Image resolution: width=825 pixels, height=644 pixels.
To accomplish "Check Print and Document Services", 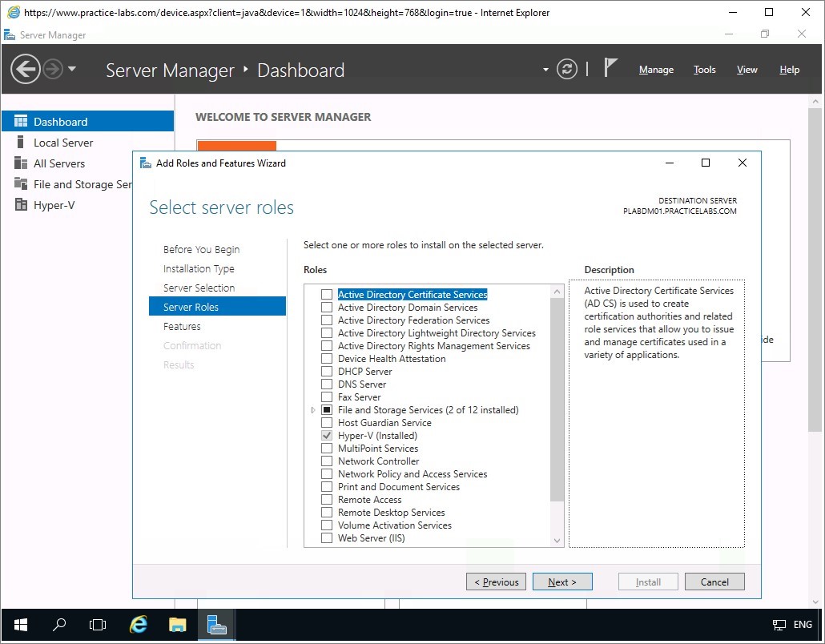I will pyautogui.click(x=327, y=487).
